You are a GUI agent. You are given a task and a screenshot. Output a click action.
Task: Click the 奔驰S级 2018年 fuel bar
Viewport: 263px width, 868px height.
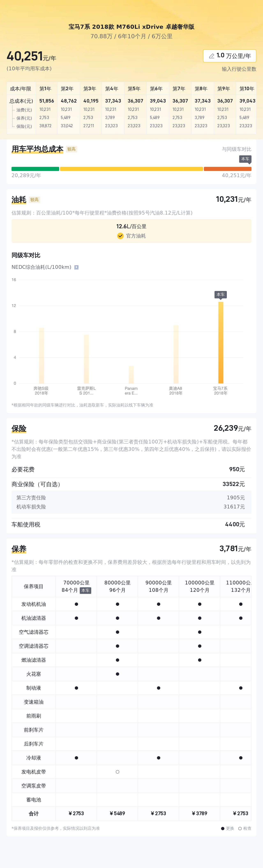tap(42, 355)
